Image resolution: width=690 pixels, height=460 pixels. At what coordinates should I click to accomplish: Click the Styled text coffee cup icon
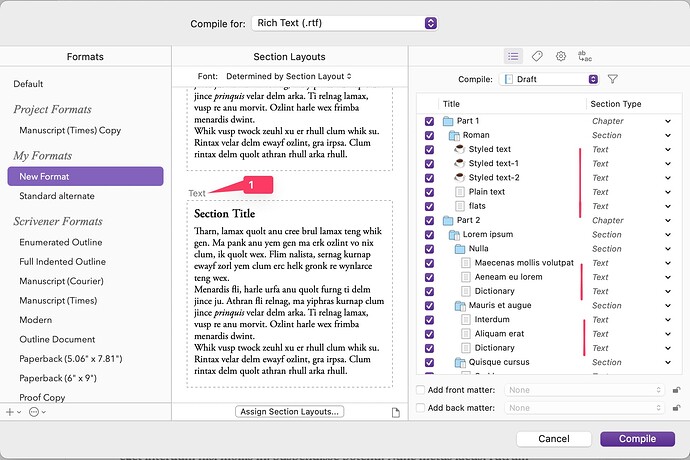coord(459,149)
